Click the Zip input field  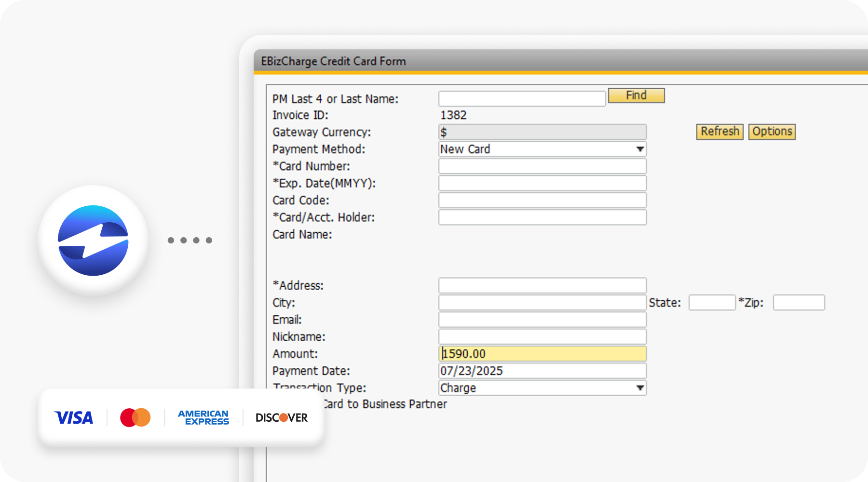[x=799, y=303]
